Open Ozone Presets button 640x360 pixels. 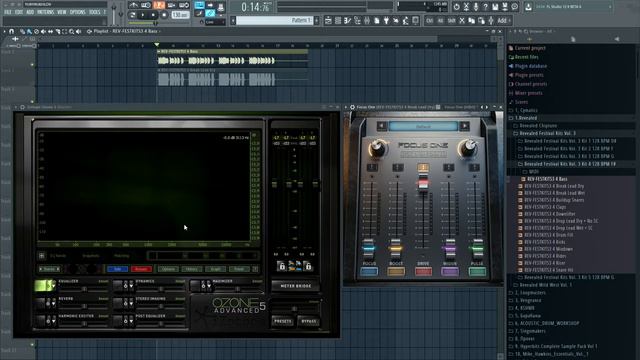[x=282, y=321]
